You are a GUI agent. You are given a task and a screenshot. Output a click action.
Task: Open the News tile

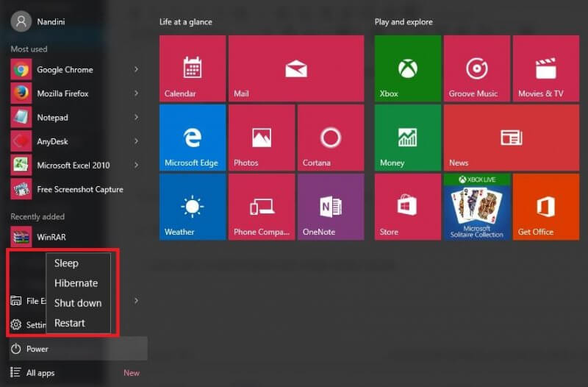pos(512,138)
